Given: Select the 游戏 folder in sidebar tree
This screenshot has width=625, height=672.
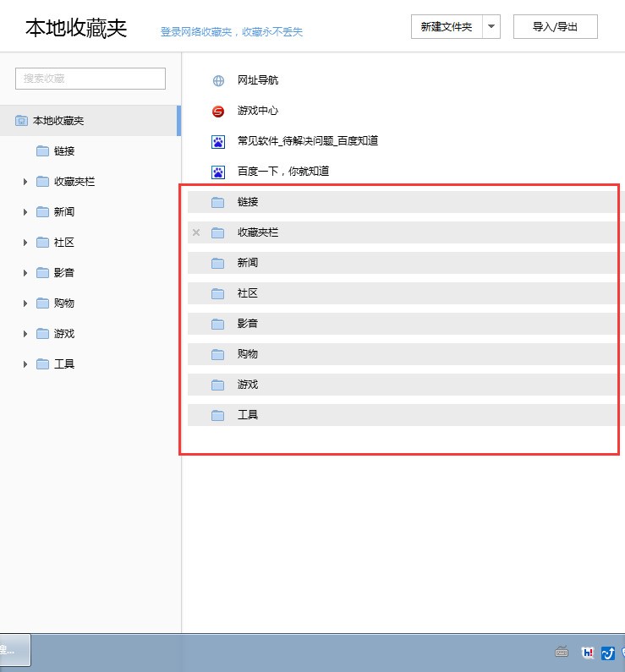Looking at the screenshot, I should [64, 333].
